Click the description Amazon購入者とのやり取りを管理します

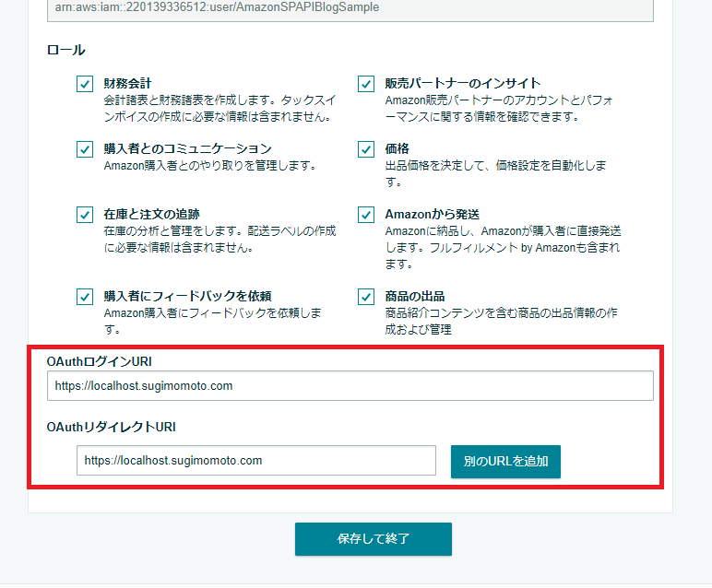[x=210, y=166]
